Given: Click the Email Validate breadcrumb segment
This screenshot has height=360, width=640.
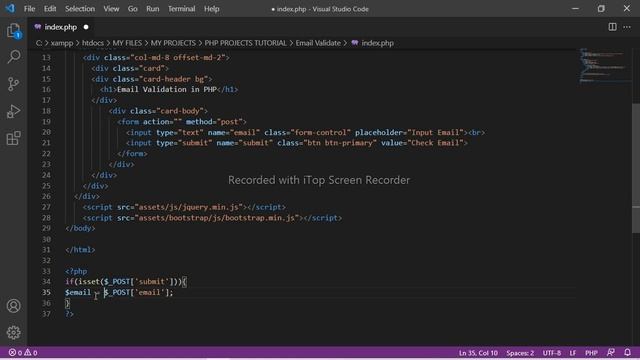Looking at the screenshot, I should coord(318,43).
